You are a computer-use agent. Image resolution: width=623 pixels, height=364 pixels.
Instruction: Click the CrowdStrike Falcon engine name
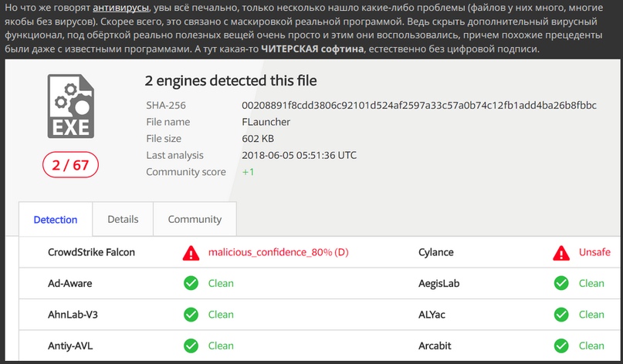pyautogui.click(x=91, y=252)
